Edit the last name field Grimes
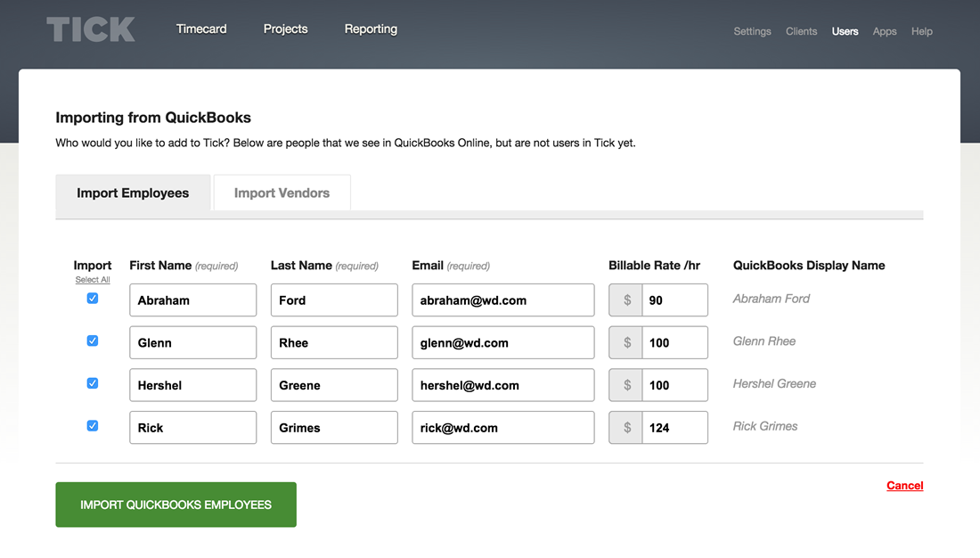The width and height of the screenshot is (980, 558). click(334, 428)
